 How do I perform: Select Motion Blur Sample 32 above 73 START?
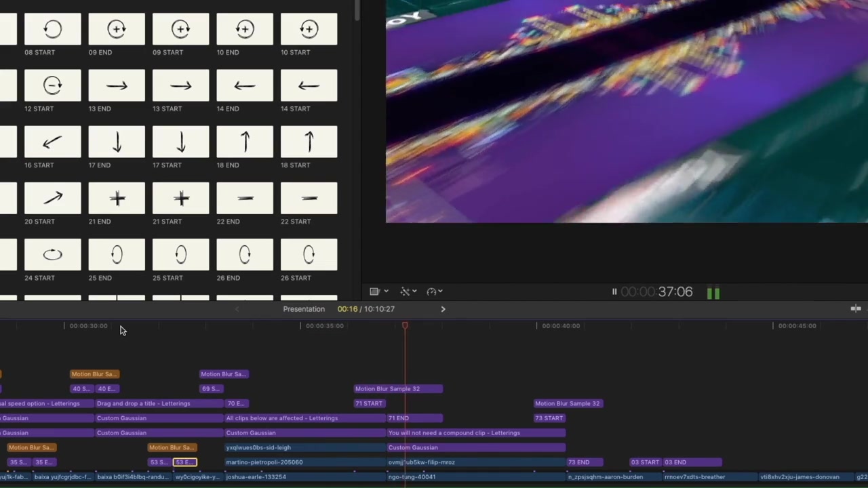568,403
